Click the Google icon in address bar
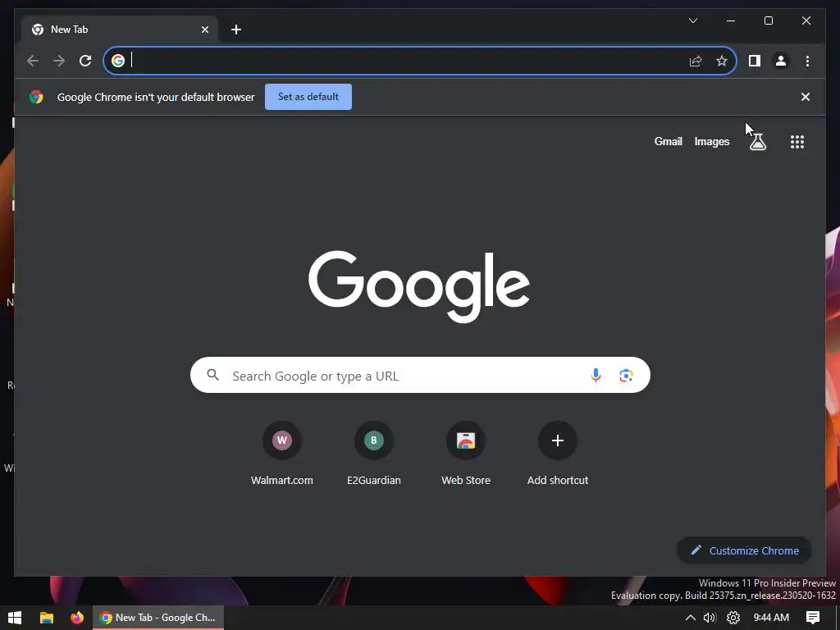The width and height of the screenshot is (840, 630). [x=118, y=61]
